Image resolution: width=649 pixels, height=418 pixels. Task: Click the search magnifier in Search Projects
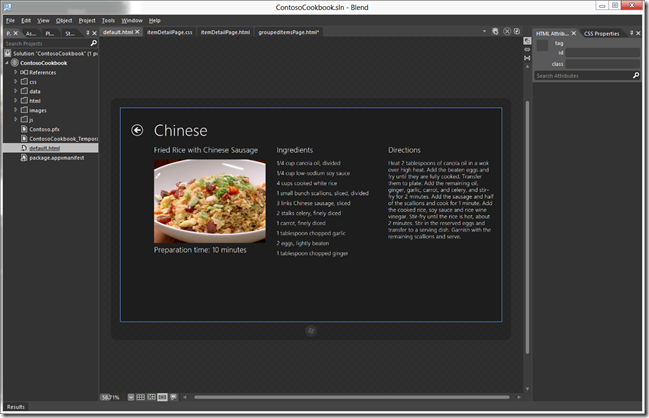coord(94,44)
